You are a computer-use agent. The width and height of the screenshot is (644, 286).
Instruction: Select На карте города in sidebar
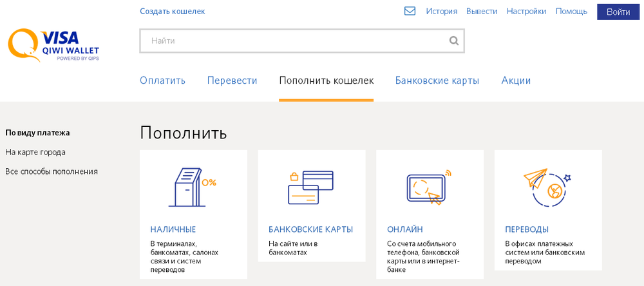[x=35, y=153]
